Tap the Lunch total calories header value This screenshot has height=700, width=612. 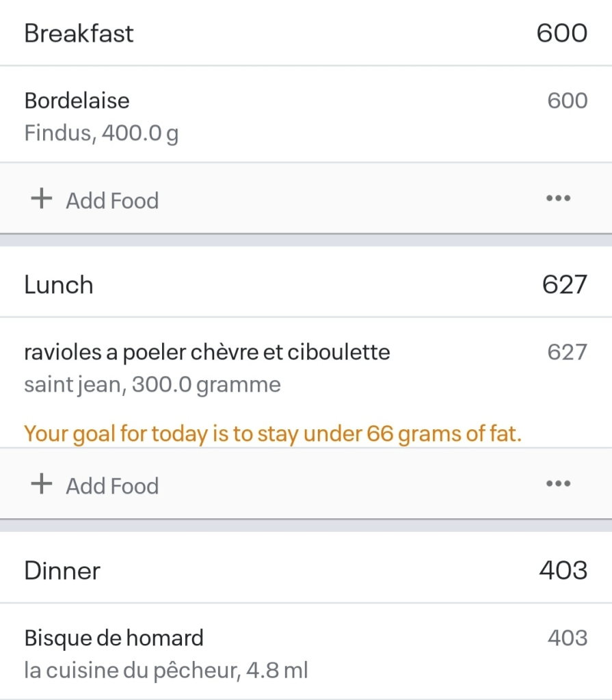(564, 285)
